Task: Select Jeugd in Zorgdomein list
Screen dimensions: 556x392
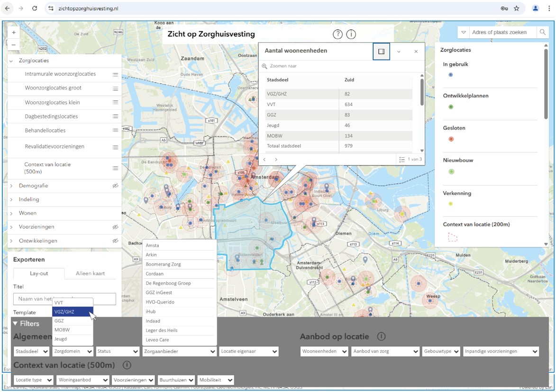Action: tap(73, 339)
